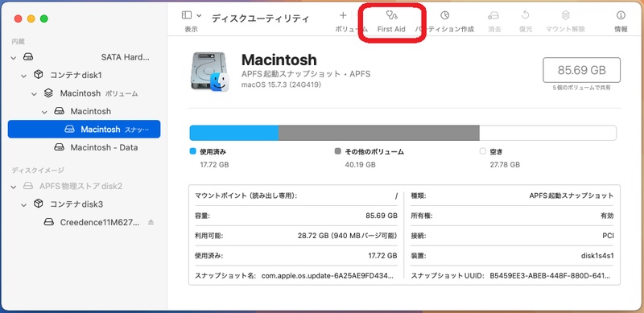
Task: Collapse the Macintosh ボリューム group
Action: [x=35, y=93]
